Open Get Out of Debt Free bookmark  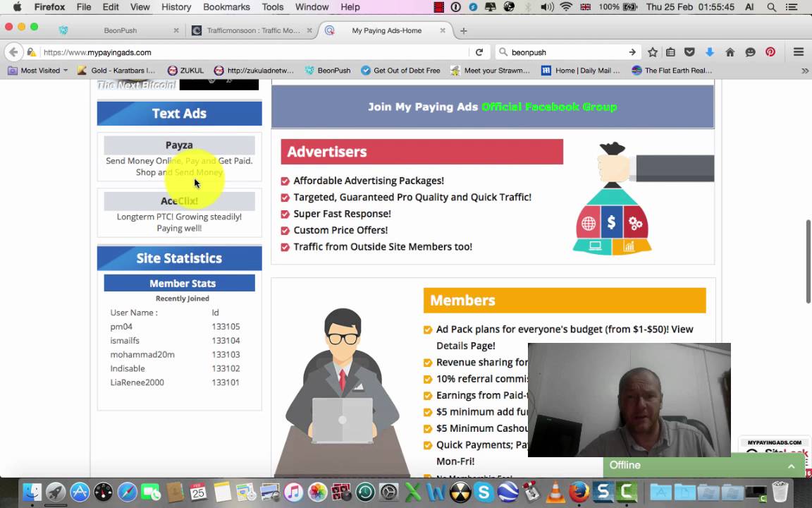click(400, 71)
